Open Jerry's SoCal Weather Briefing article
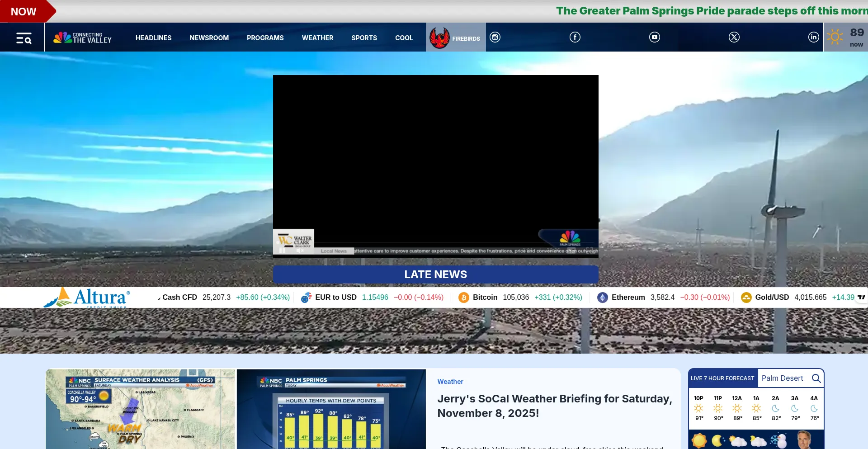The width and height of the screenshot is (868, 449). tap(554, 406)
